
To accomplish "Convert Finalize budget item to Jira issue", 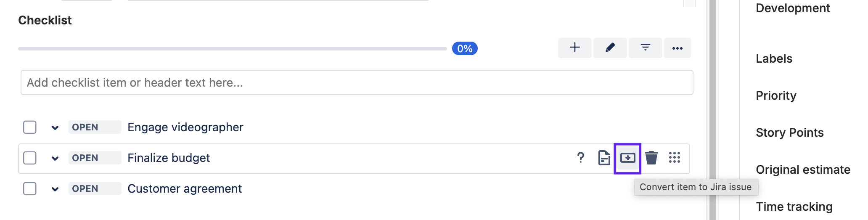I will click(x=627, y=158).
